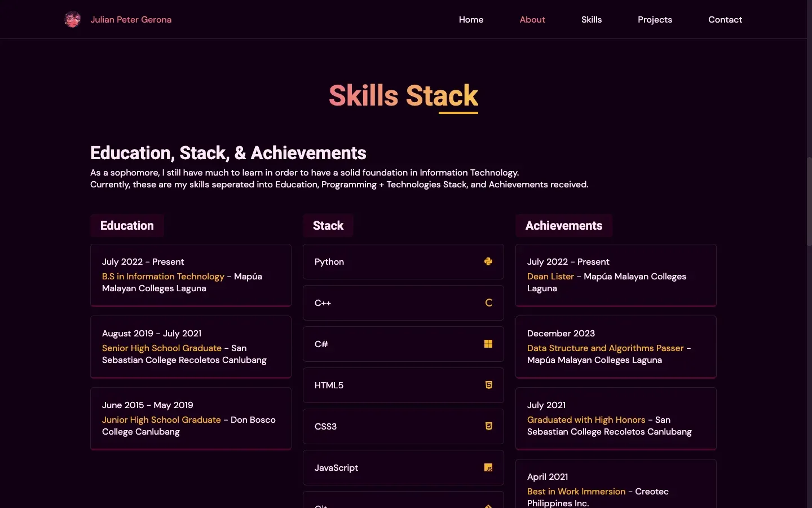Click 'Best in Work Immersion' text
Screen dimensions: 812x508
coord(576,491)
